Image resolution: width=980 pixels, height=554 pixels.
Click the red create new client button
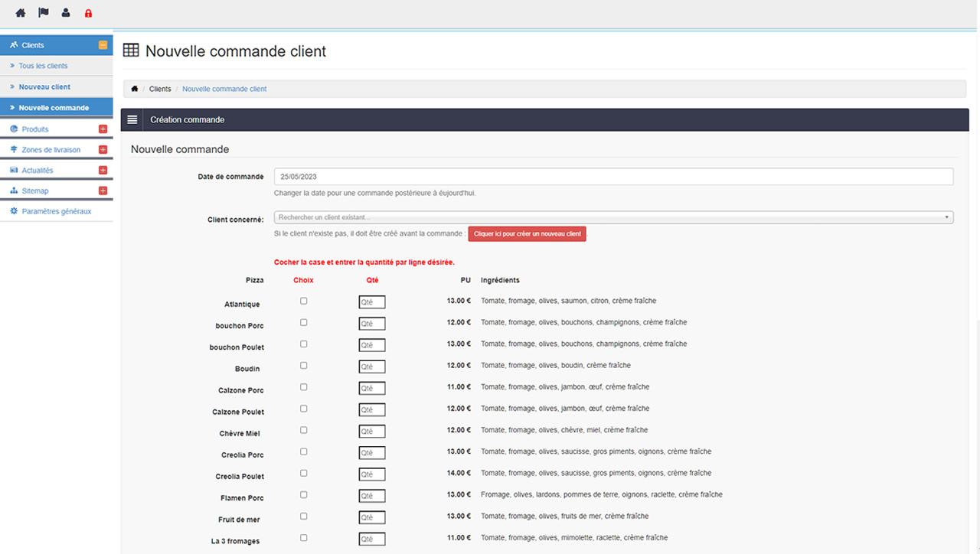click(x=527, y=233)
